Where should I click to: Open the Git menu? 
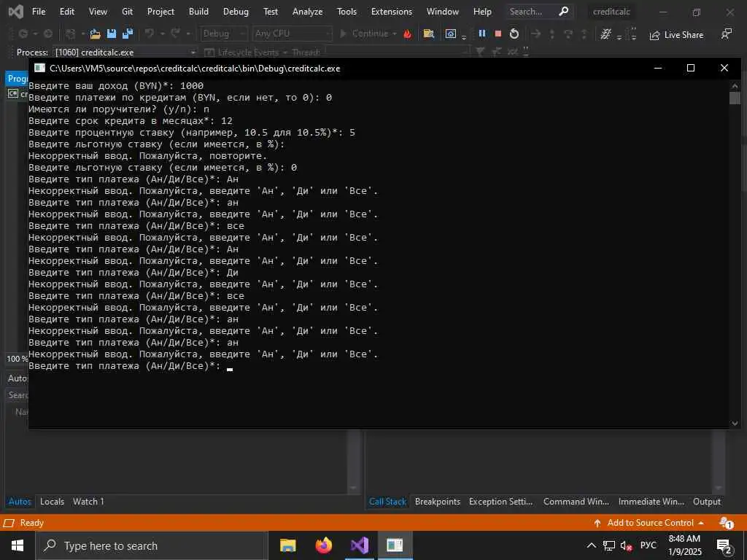pos(127,12)
